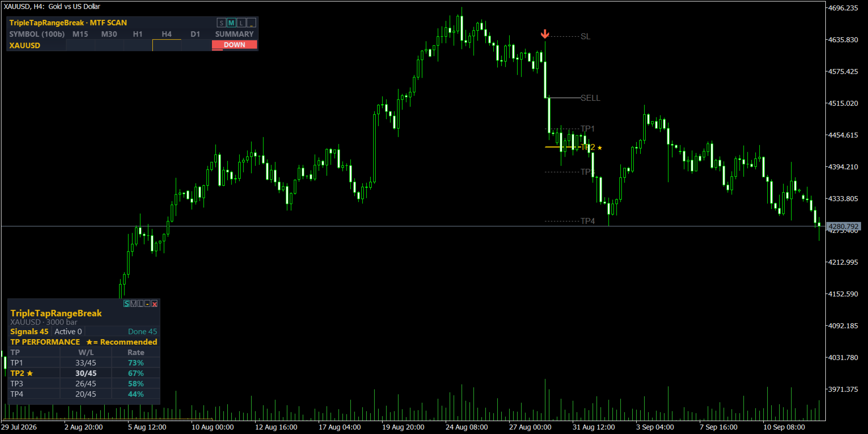868x434 pixels.
Task: Select the M15 timeframe column header
Action: point(80,34)
